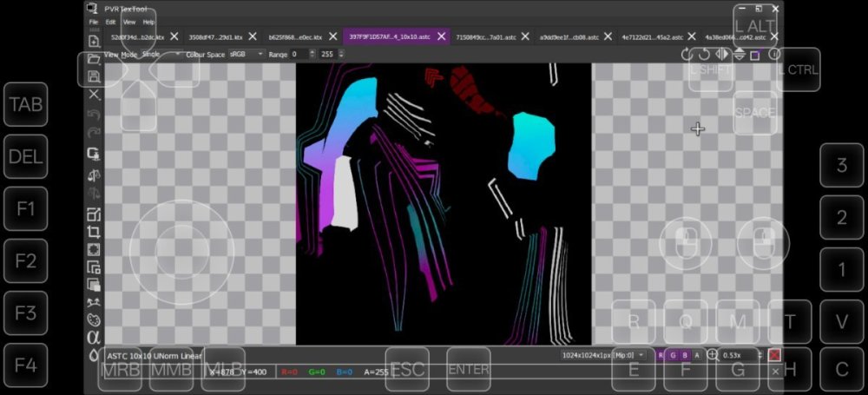This screenshot has width=868, height=395.
Task: Click the save floppy disk icon
Action: click(94, 76)
